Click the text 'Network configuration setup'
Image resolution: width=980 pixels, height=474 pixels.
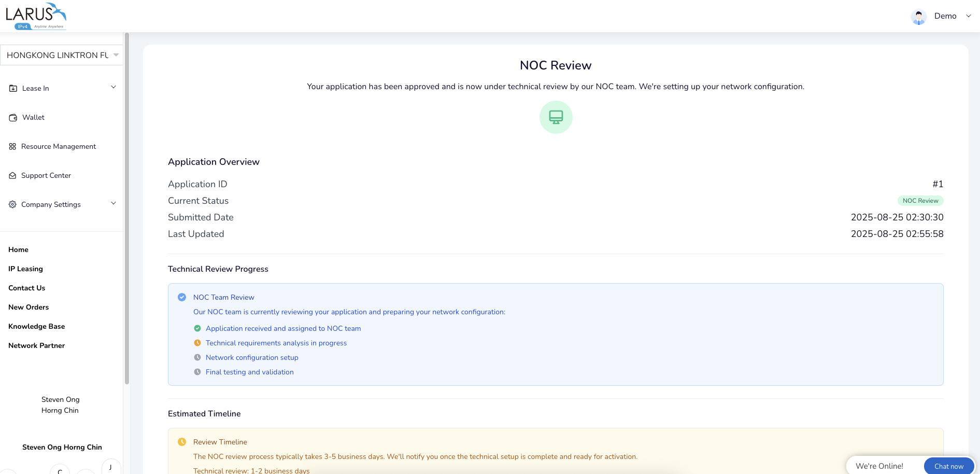pyautogui.click(x=252, y=357)
